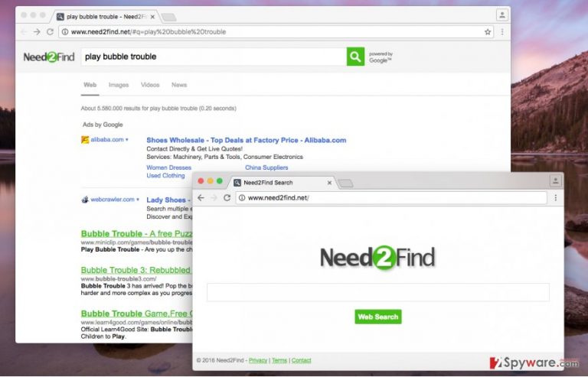Image resolution: width=588 pixels, height=377 pixels.
Task: Click address bar showing www.need2find.net/ in front window
Action: click(x=391, y=197)
